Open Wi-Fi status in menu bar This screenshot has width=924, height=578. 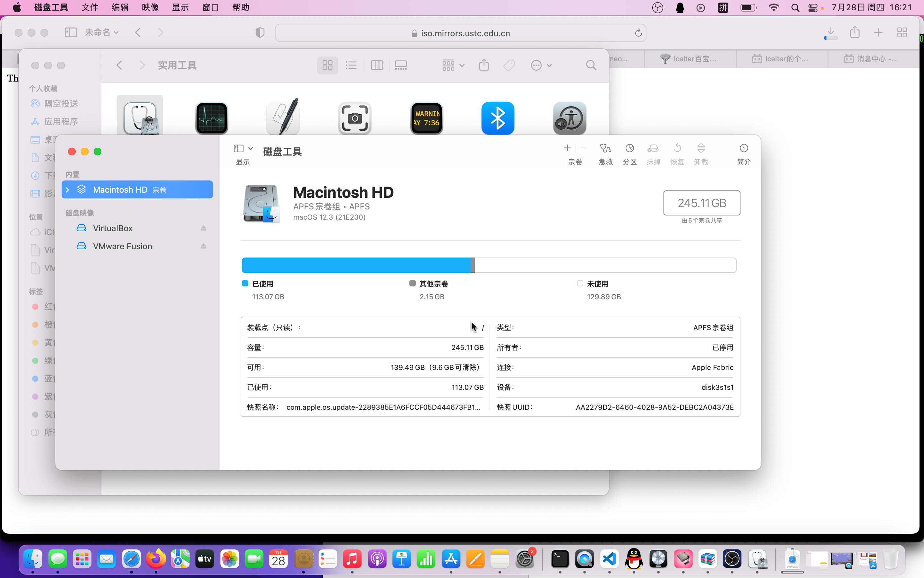pos(774,8)
